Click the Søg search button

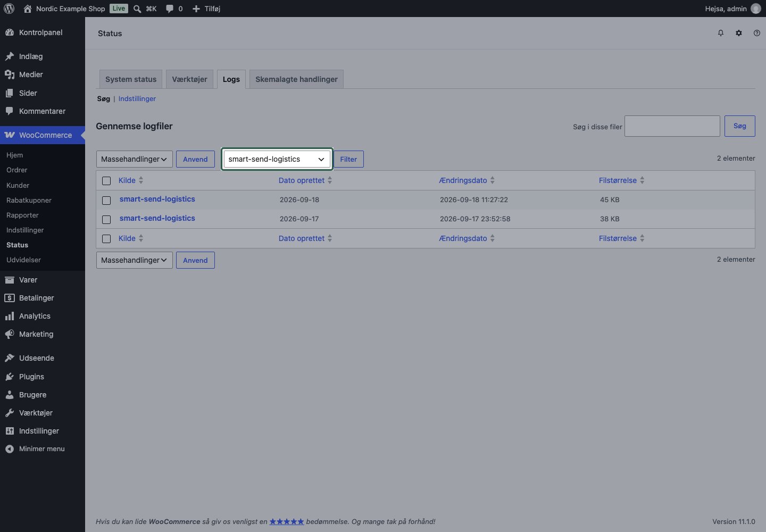coord(740,126)
